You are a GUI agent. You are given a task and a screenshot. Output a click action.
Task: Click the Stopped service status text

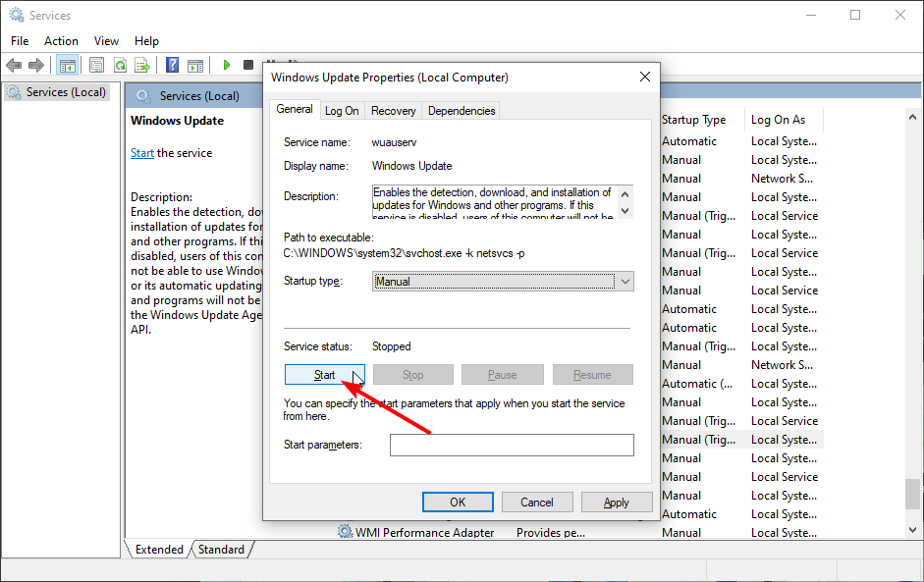coord(391,346)
